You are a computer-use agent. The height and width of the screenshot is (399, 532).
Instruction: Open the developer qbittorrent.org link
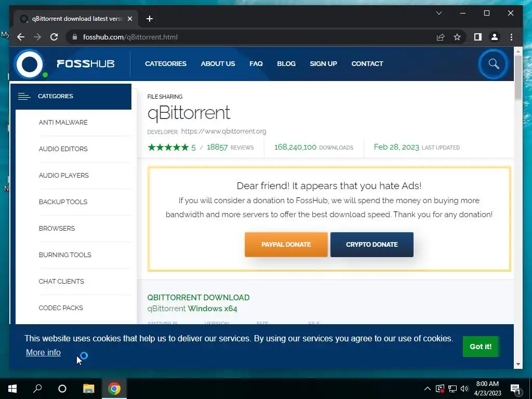223,131
